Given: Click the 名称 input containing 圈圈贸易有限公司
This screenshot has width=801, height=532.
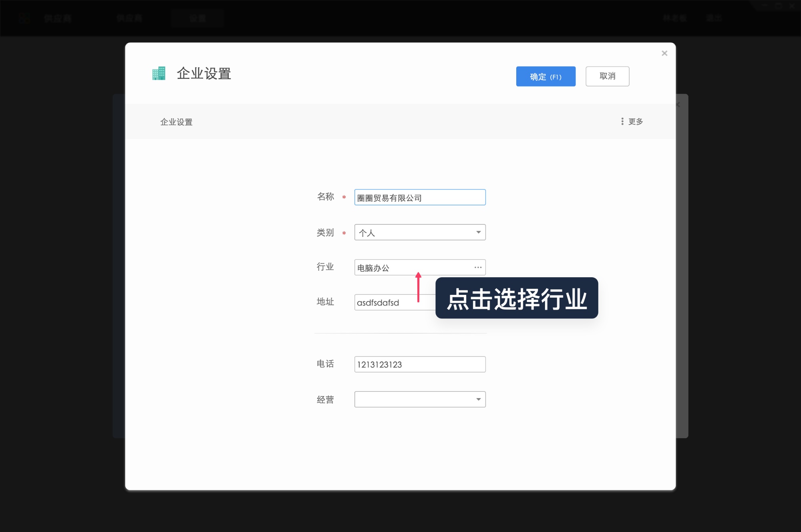Looking at the screenshot, I should point(420,197).
